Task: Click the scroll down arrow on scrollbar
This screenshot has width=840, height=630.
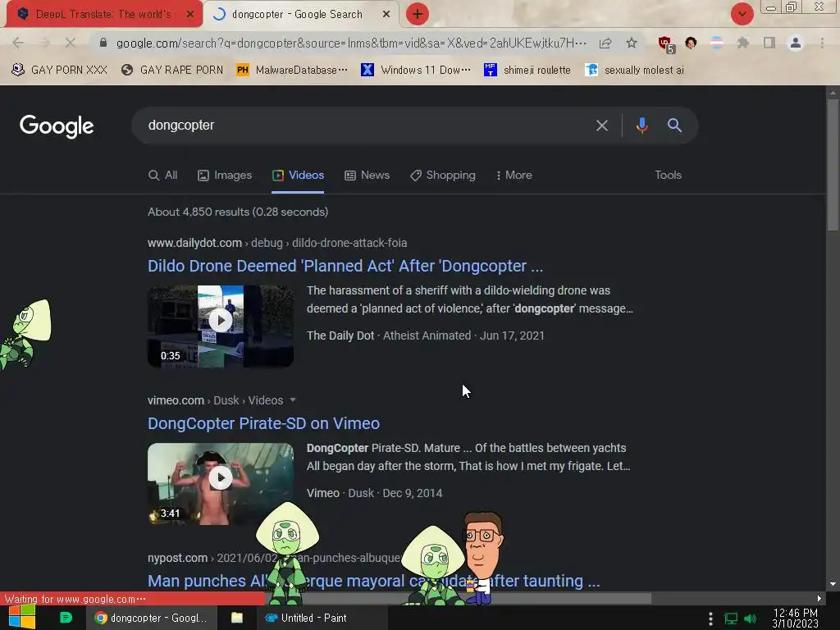Action: click(833, 584)
